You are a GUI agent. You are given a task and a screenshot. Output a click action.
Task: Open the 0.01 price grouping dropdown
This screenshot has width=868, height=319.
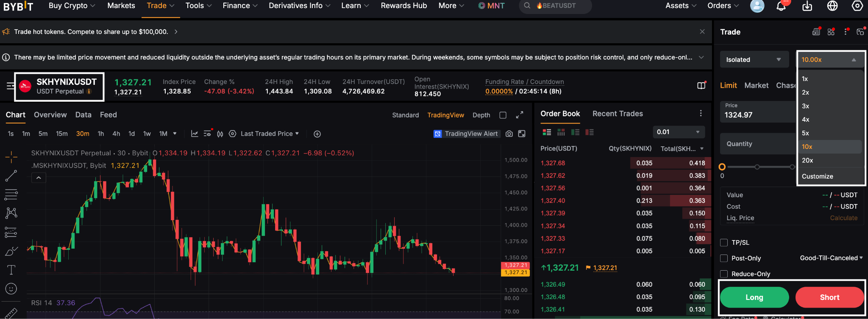pos(679,132)
